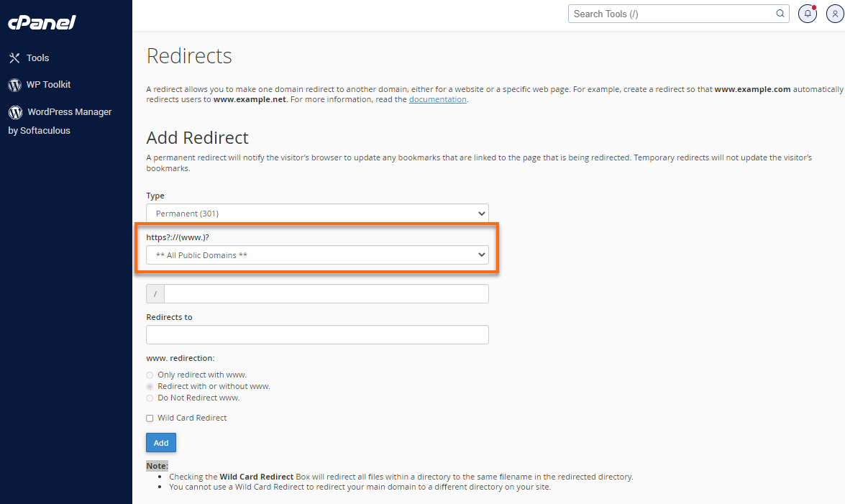
Task: Choose Do Not Redirect www option
Action: coord(150,398)
